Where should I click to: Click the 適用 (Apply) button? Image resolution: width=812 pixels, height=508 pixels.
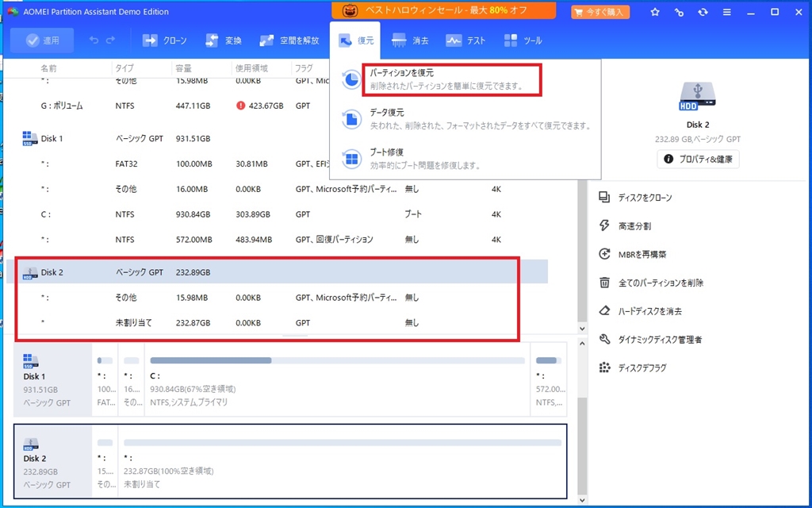click(x=42, y=40)
